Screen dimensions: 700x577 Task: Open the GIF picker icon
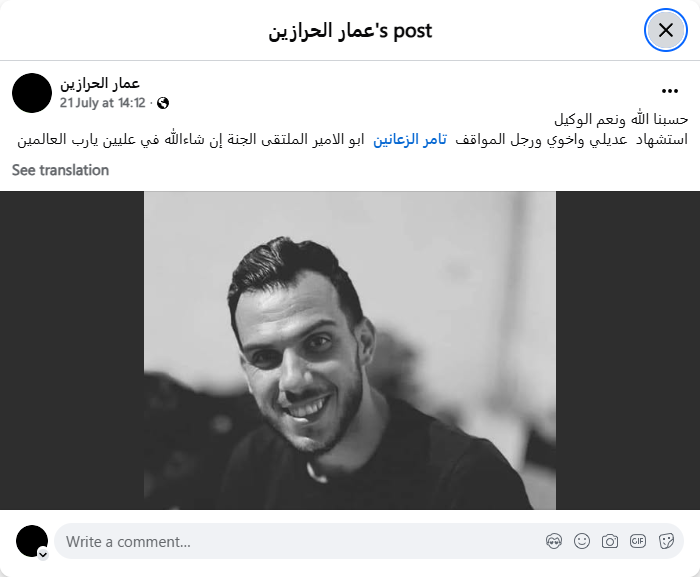click(638, 541)
